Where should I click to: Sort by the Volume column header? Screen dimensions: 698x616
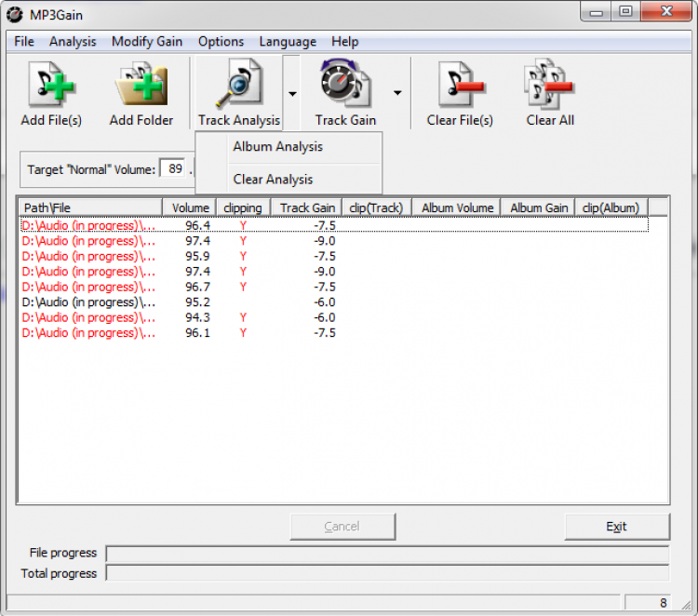189,208
